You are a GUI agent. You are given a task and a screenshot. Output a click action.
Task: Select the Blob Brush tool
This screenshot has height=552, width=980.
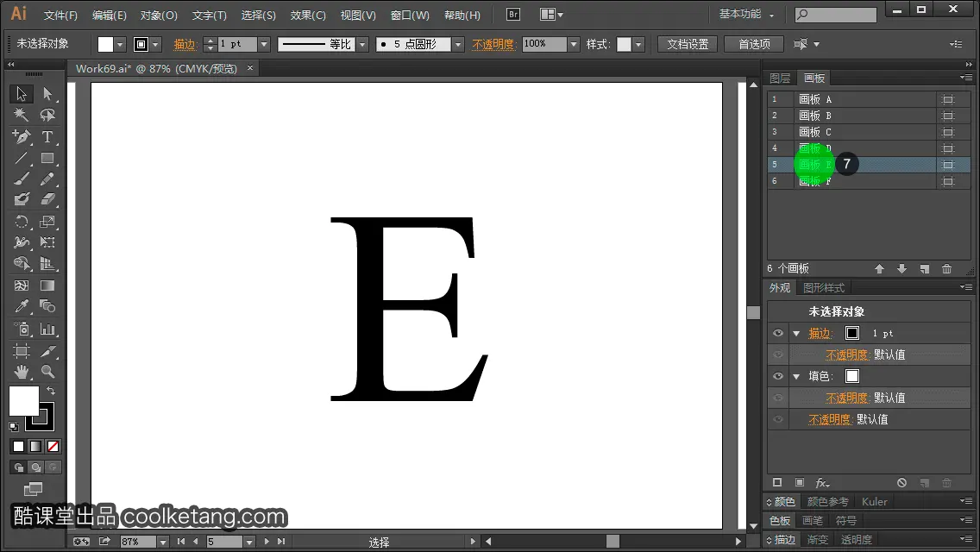22,199
